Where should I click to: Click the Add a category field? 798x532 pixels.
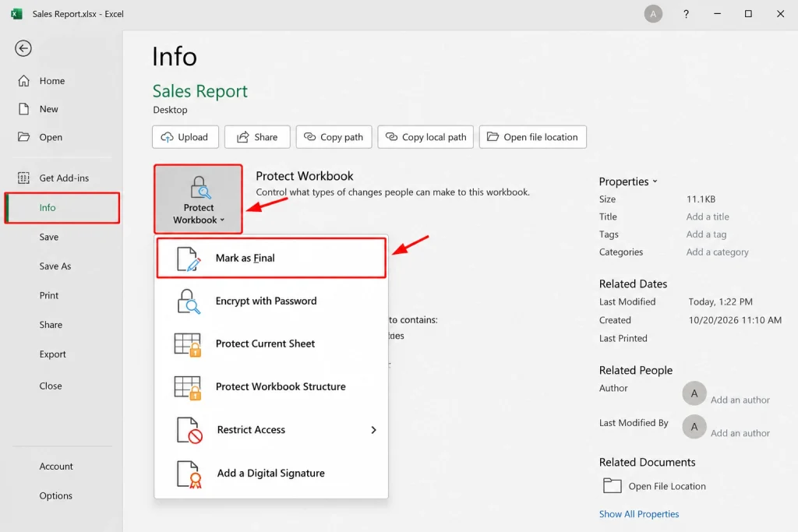point(717,252)
